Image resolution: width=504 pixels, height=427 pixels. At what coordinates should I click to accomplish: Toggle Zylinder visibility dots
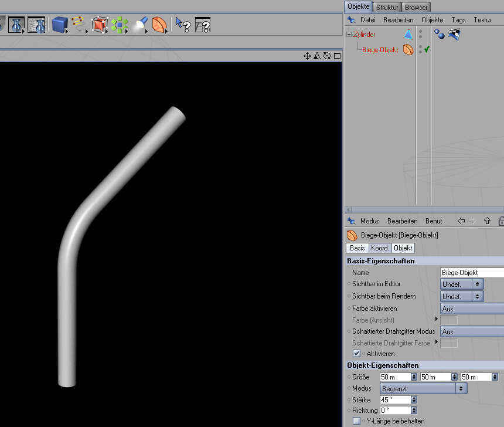(x=420, y=34)
